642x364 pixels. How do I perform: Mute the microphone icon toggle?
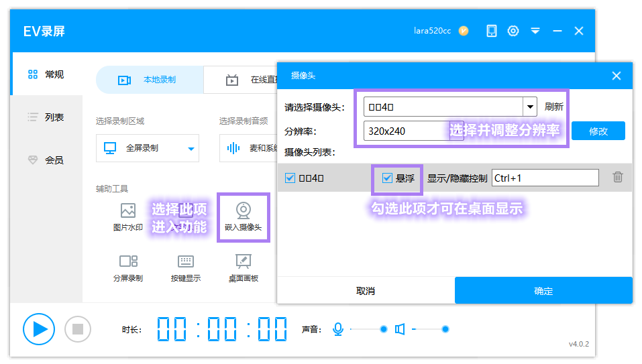click(338, 329)
